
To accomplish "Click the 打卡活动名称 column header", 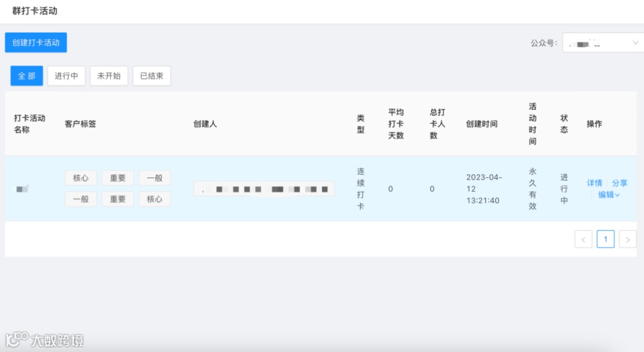I will click(x=30, y=124).
